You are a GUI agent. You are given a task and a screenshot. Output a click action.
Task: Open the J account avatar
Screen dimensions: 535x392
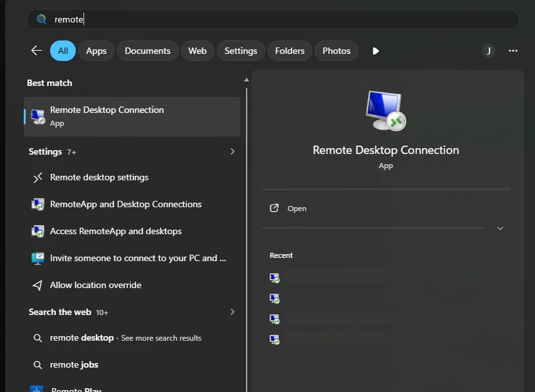[x=489, y=51]
